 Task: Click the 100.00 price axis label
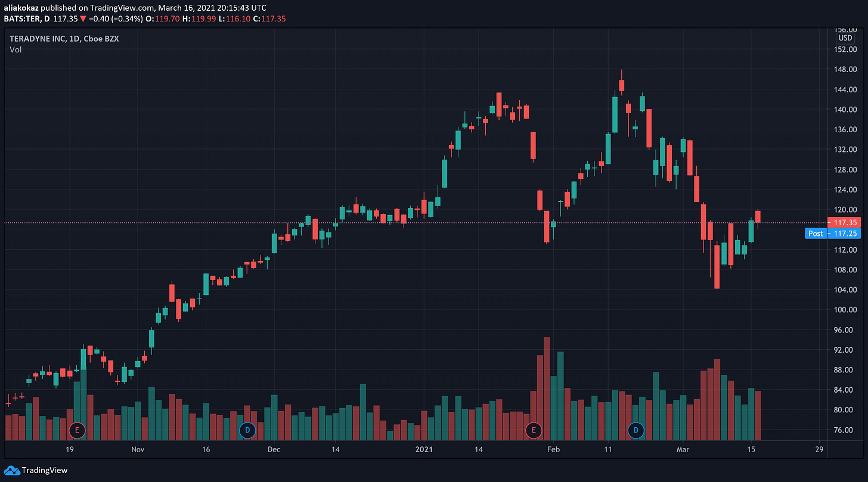coord(845,310)
